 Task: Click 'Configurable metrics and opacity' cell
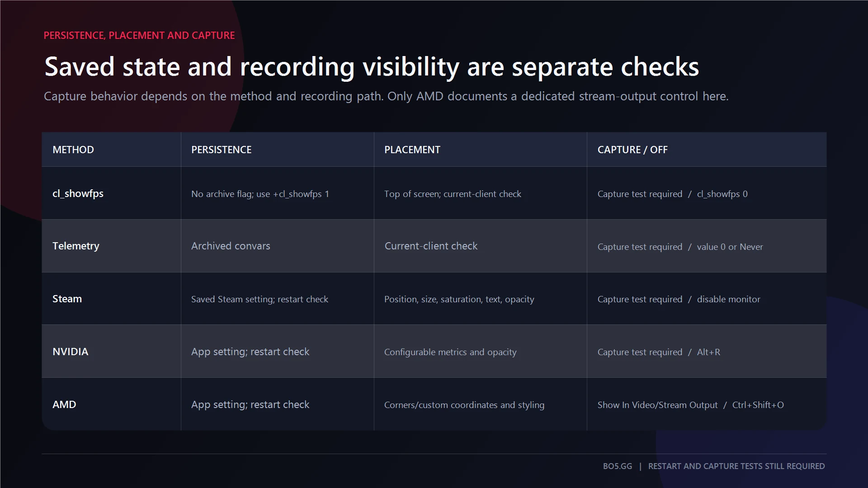click(450, 352)
